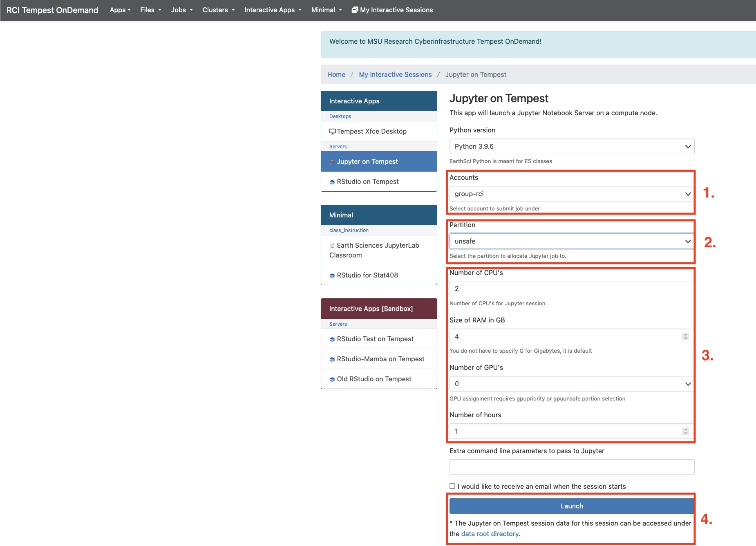Viewport: 756px width, 546px height.
Task: Open My Interactive Sessions from the navbar
Action: 392,10
